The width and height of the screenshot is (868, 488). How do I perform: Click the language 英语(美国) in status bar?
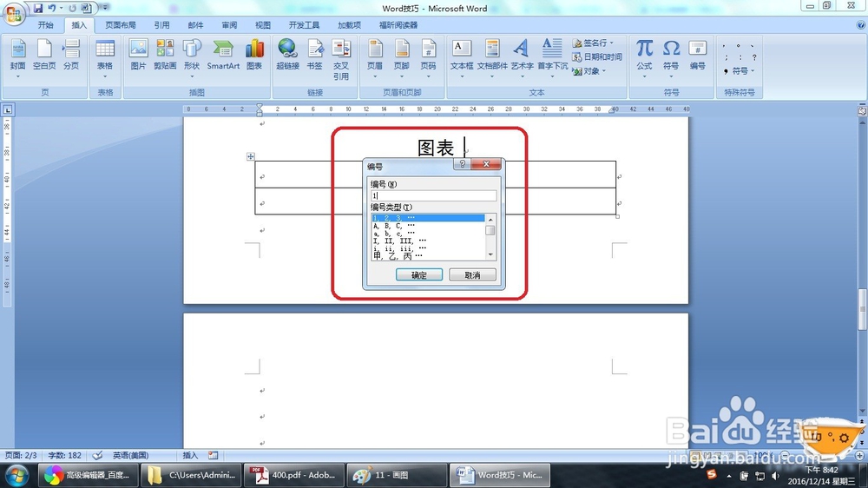(x=131, y=455)
